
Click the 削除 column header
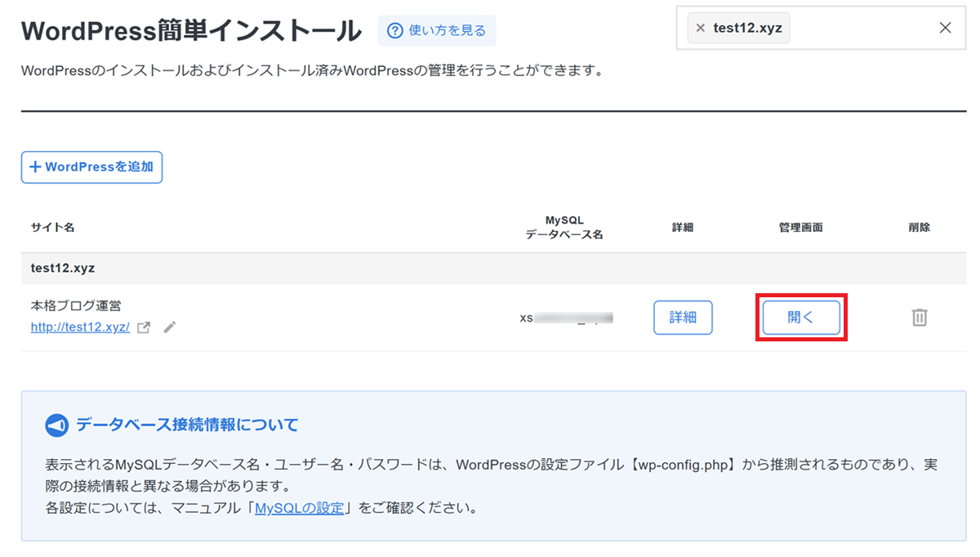(919, 228)
